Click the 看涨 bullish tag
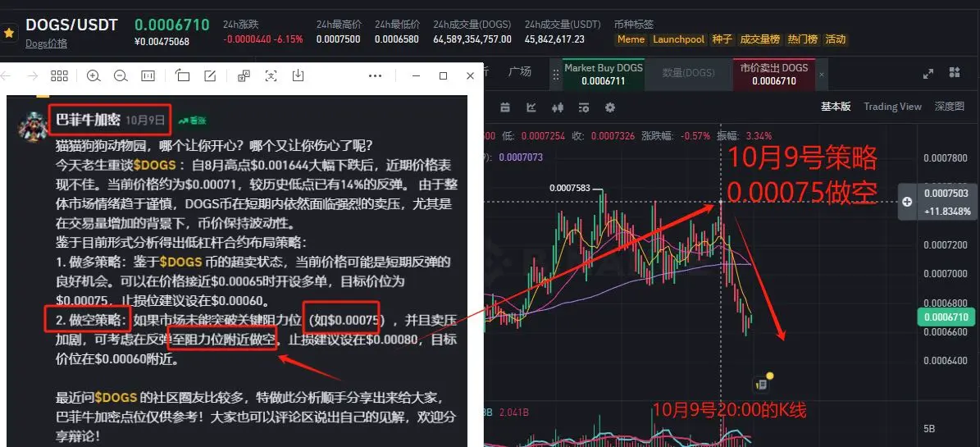Viewport: 980px width, 447px height. (192, 121)
